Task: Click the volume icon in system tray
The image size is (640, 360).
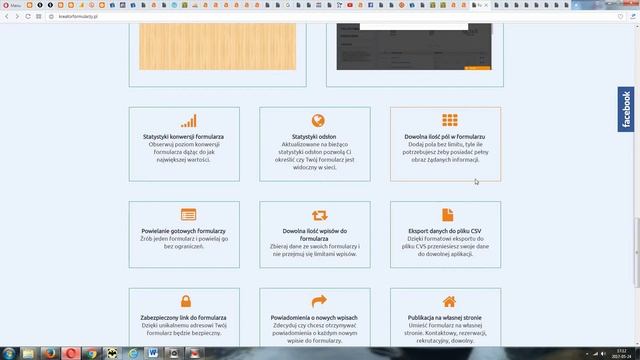Action: click(x=603, y=354)
